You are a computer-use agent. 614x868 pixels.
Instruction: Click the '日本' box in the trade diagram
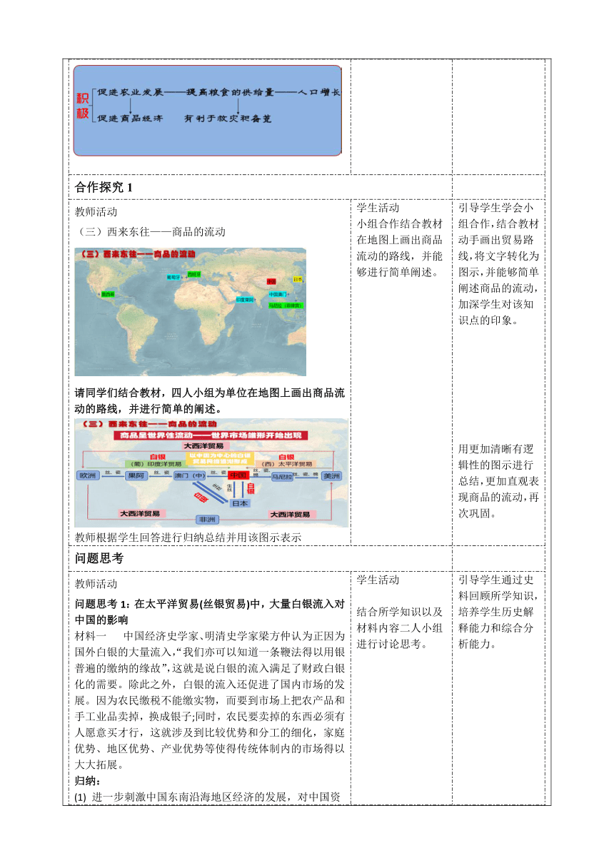[240, 503]
